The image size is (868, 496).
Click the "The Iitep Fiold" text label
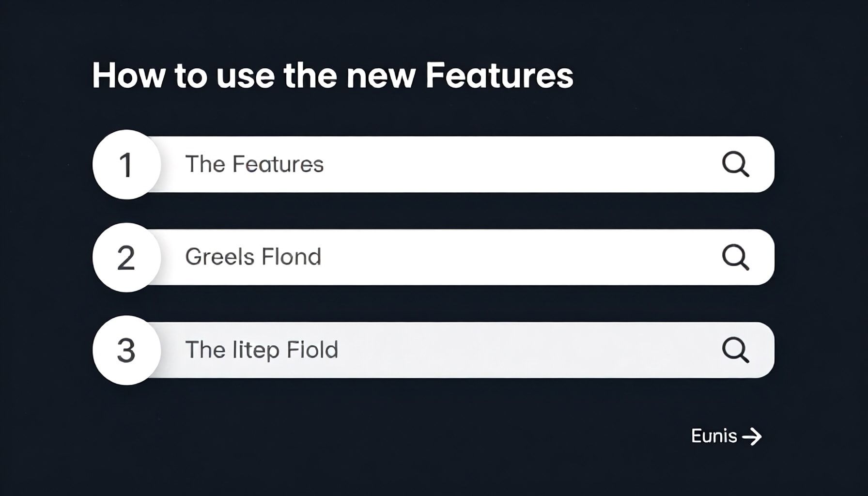(262, 350)
